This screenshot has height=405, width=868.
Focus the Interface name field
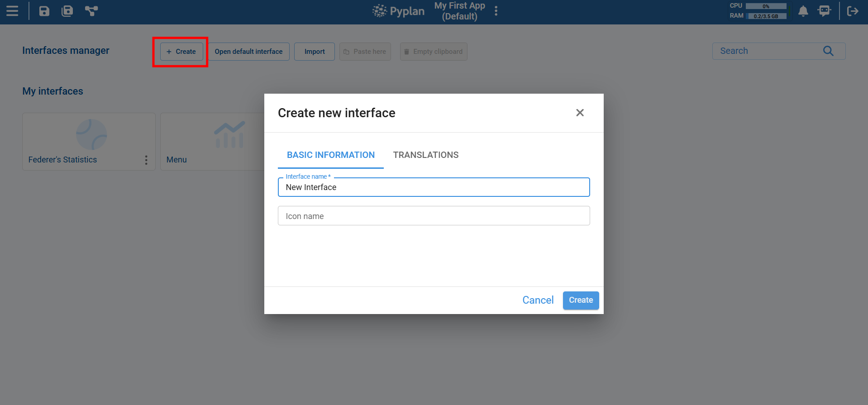434,187
